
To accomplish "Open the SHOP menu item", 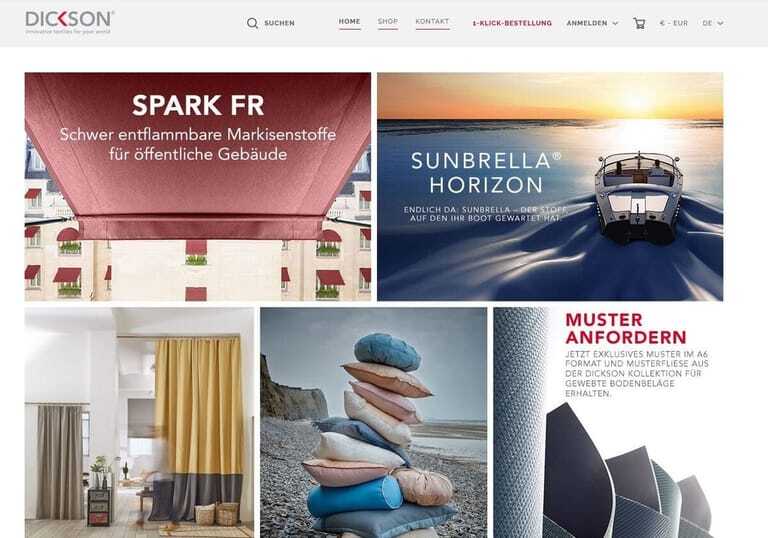I will tap(387, 22).
